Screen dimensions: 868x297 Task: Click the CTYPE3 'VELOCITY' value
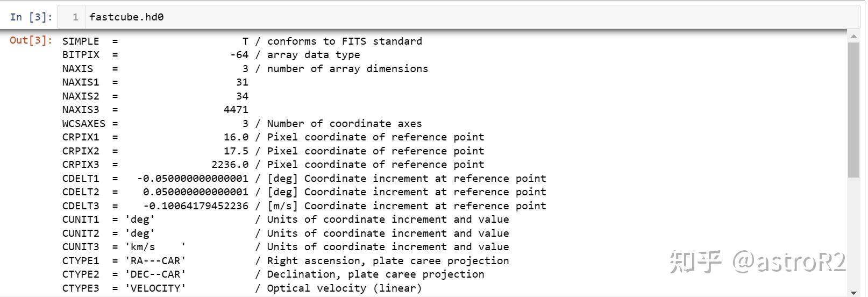tap(155, 288)
